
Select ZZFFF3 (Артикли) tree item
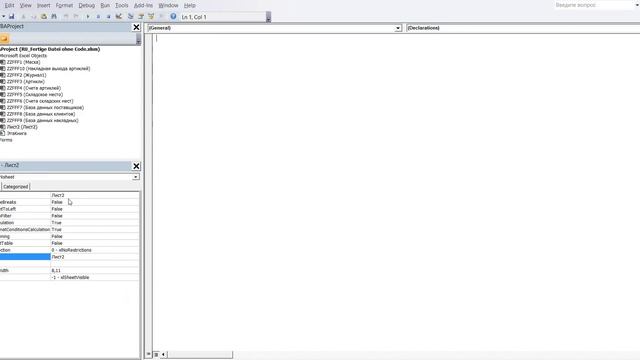click(25, 82)
